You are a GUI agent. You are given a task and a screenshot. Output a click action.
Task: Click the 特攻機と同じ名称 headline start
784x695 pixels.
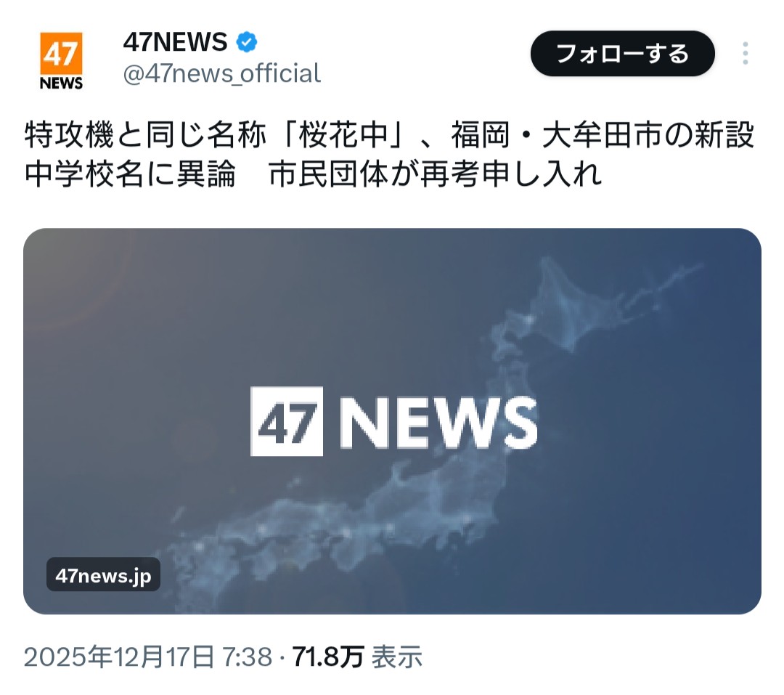pos(145,134)
